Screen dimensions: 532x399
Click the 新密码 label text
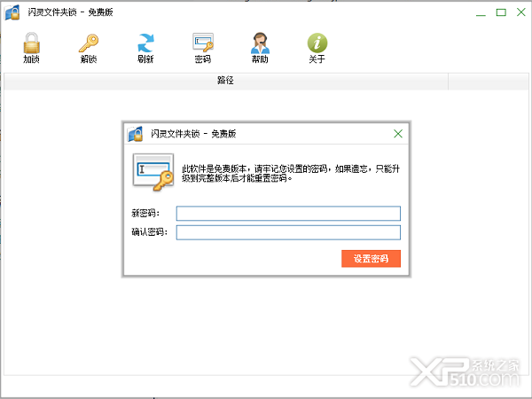point(145,214)
